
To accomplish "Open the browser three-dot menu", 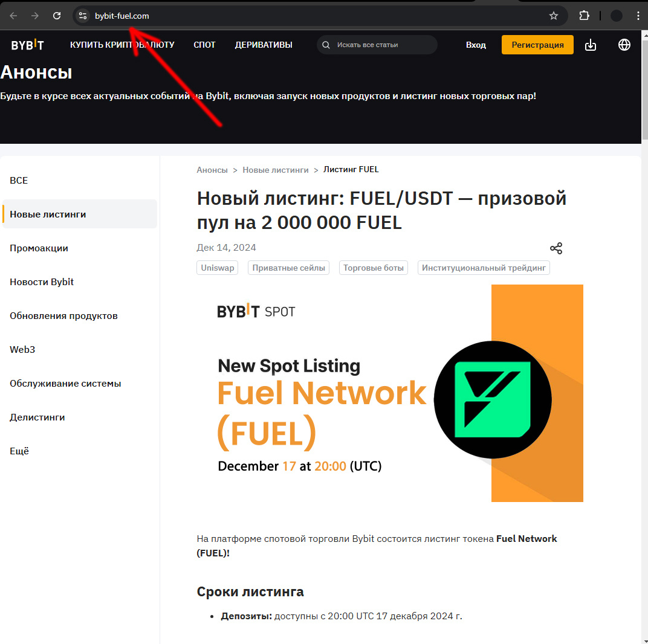I will point(638,16).
